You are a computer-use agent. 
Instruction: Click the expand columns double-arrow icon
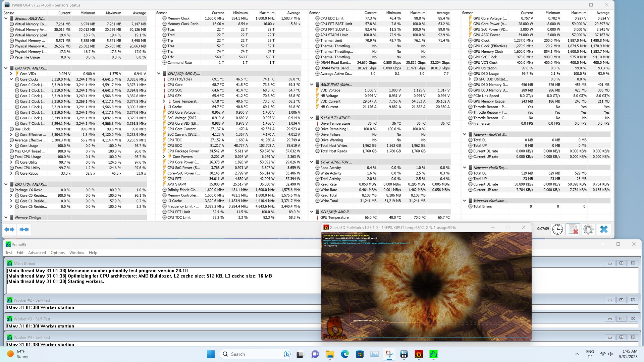coord(9,229)
